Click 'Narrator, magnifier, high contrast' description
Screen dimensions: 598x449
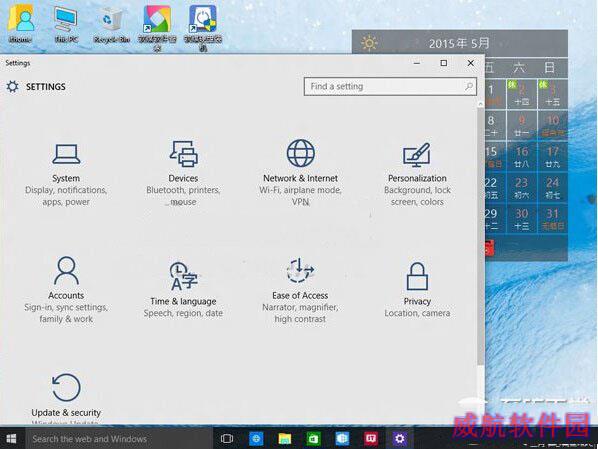point(300,313)
